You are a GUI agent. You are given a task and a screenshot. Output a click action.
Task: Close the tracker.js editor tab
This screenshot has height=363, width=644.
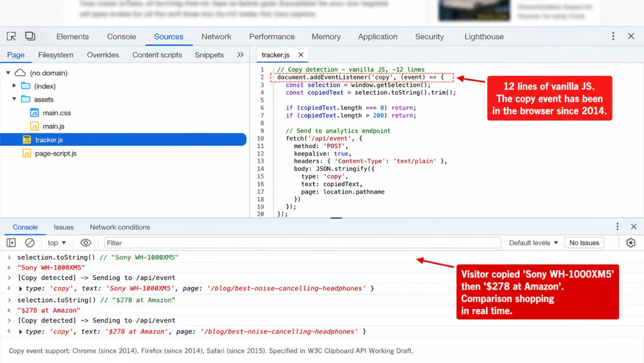[301, 55]
